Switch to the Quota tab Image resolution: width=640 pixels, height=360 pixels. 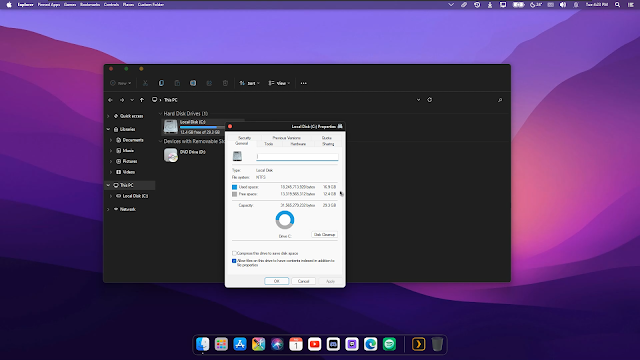(x=327, y=138)
